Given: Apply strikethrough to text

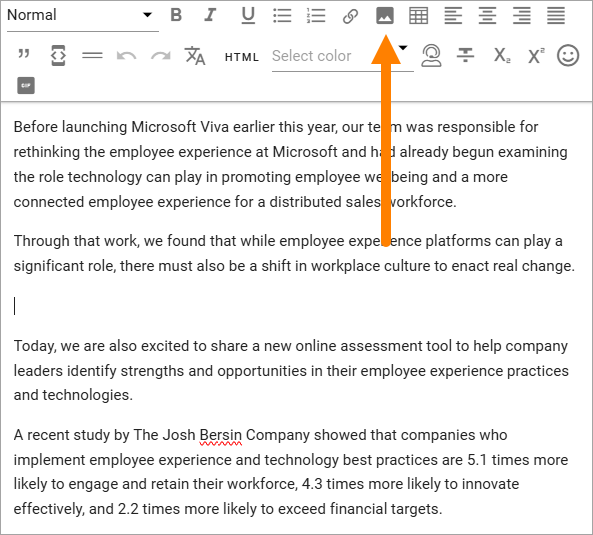Looking at the screenshot, I should click(x=465, y=55).
